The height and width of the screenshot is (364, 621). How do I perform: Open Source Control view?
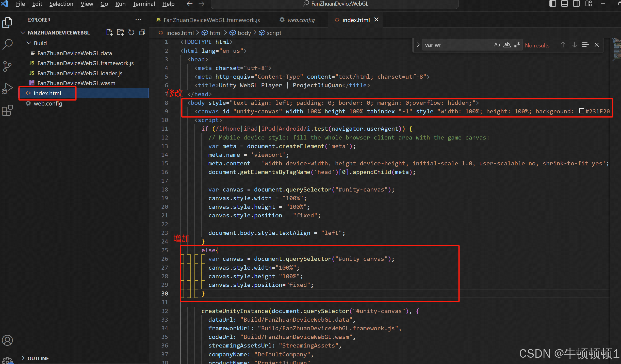pos(8,66)
